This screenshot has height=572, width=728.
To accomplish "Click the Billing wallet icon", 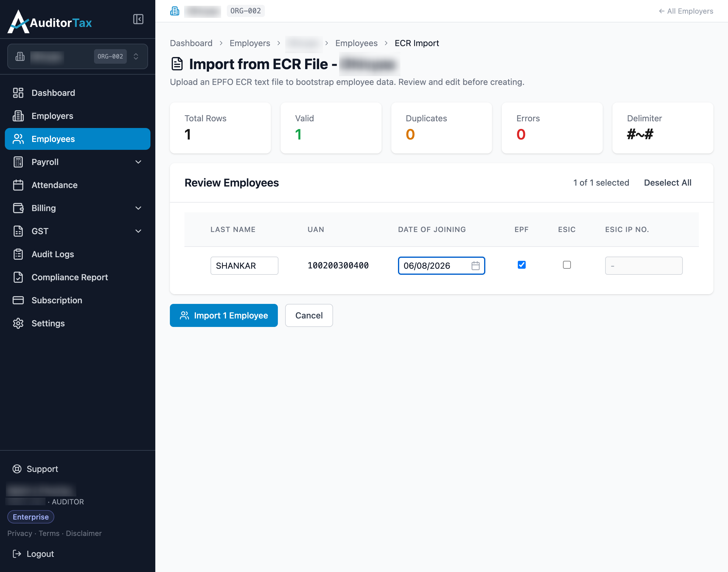I will (18, 208).
